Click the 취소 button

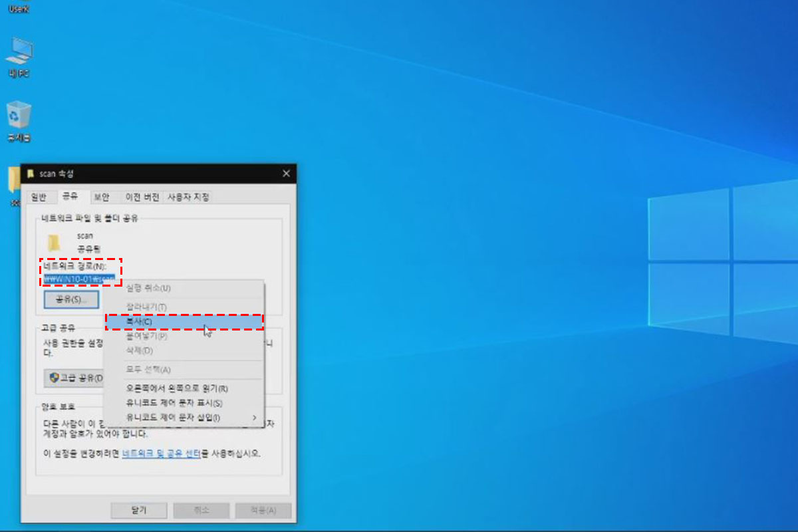click(x=201, y=510)
